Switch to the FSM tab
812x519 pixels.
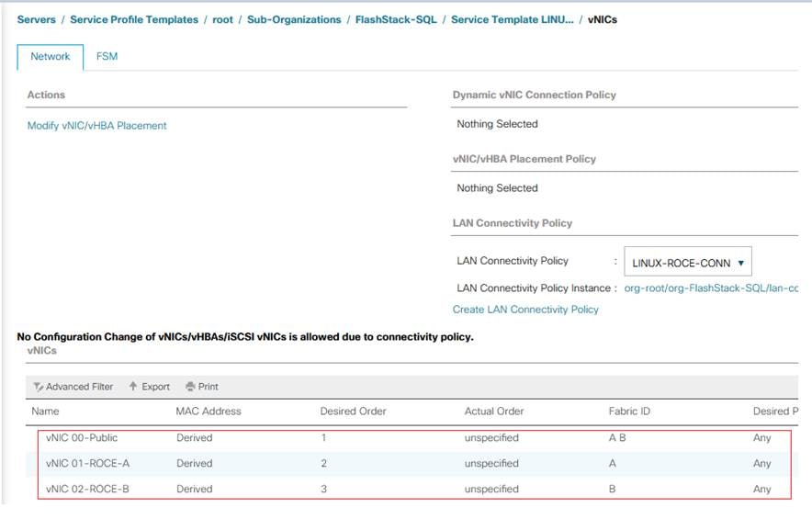(107, 56)
